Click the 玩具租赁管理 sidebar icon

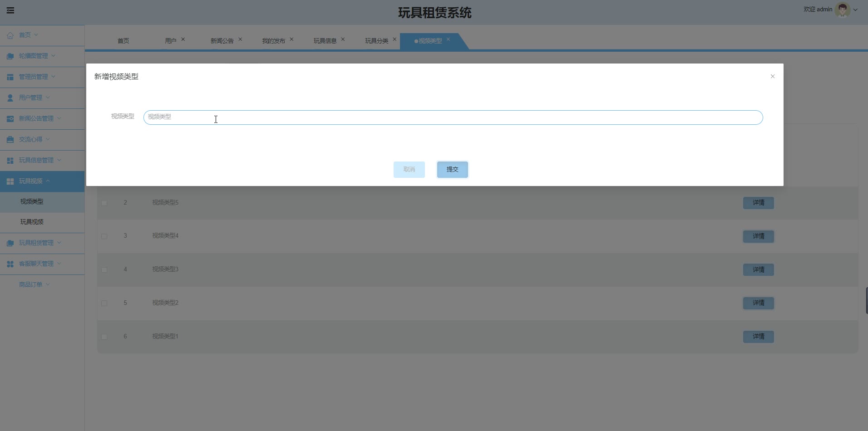click(x=10, y=243)
